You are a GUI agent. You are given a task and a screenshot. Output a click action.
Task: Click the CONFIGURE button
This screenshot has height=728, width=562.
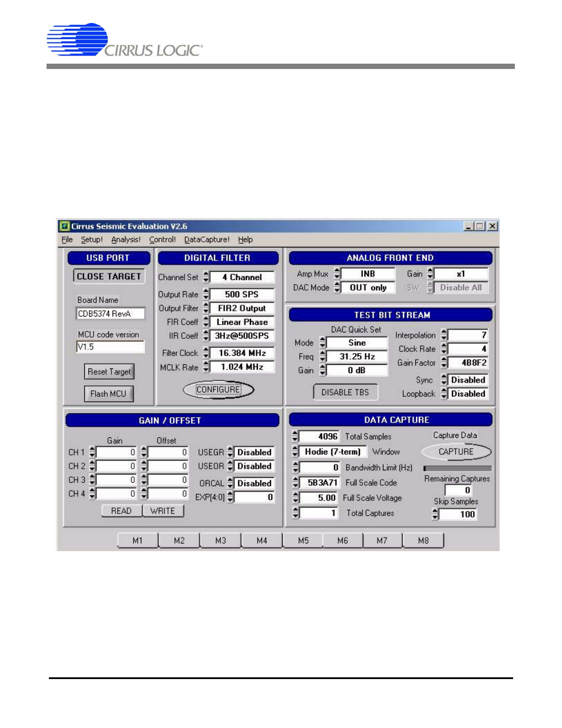(x=219, y=390)
